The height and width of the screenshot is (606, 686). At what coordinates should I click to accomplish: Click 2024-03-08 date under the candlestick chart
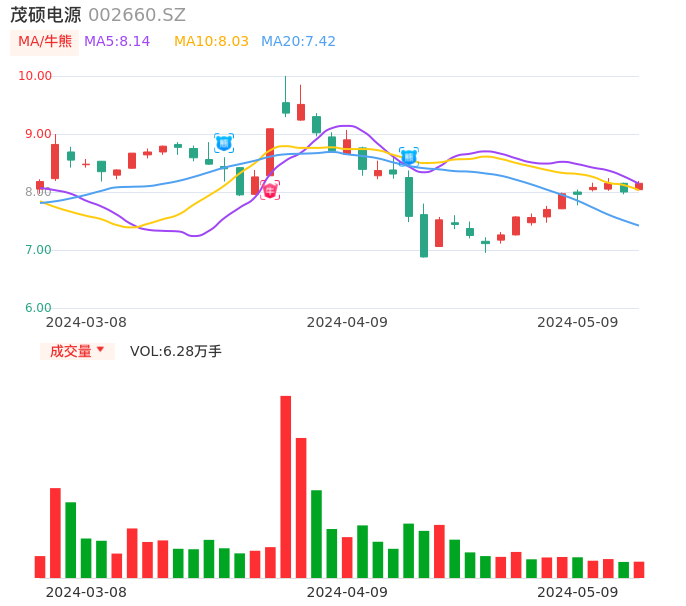[x=86, y=322]
